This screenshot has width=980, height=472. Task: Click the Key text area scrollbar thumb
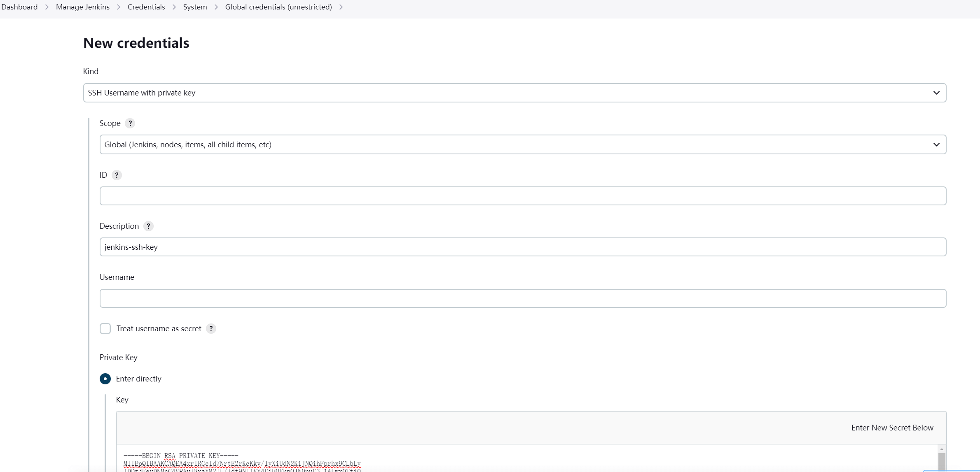click(x=942, y=462)
